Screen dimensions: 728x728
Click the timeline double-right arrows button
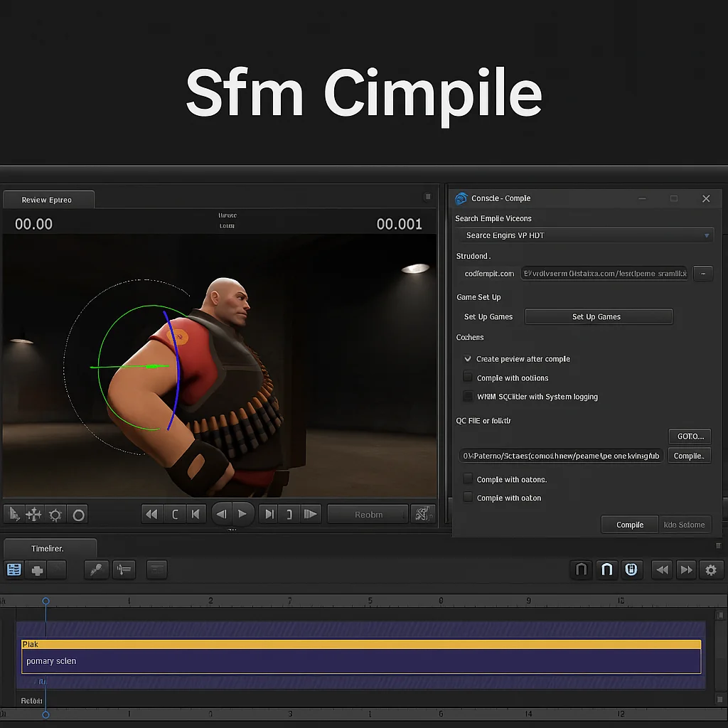coord(686,569)
